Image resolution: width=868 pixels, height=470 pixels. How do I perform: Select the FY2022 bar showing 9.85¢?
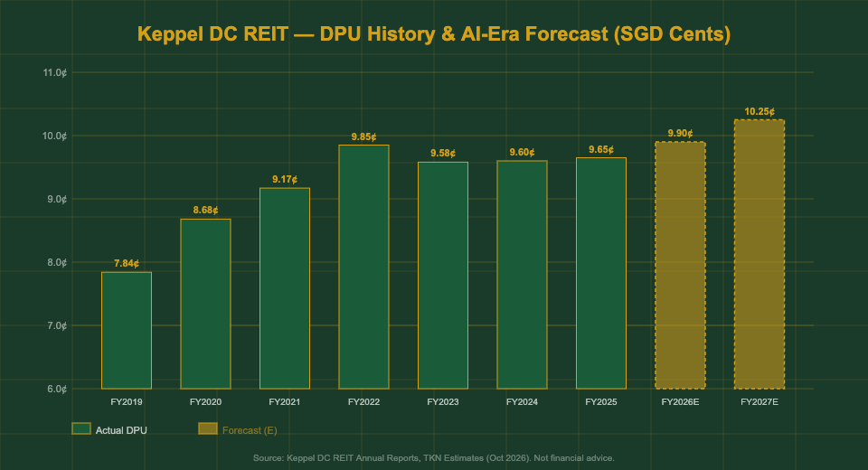pyautogui.click(x=363, y=267)
